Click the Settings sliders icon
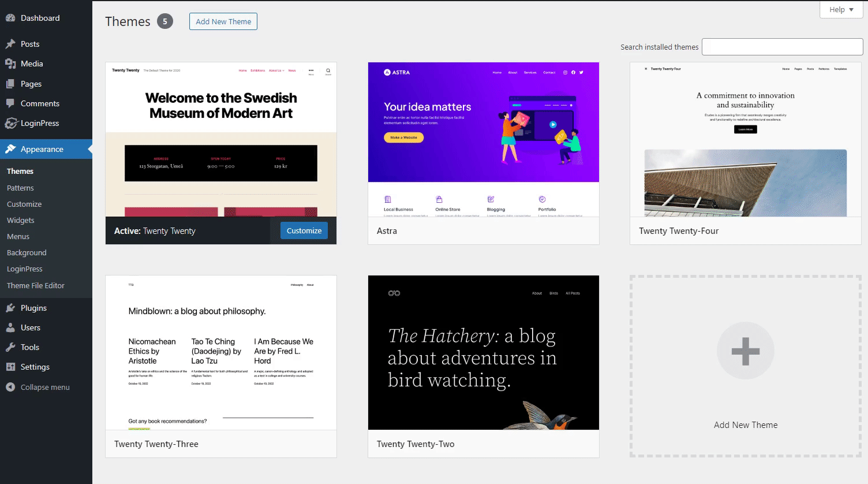Viewport: 868px width, 484px height. (10, 367)
